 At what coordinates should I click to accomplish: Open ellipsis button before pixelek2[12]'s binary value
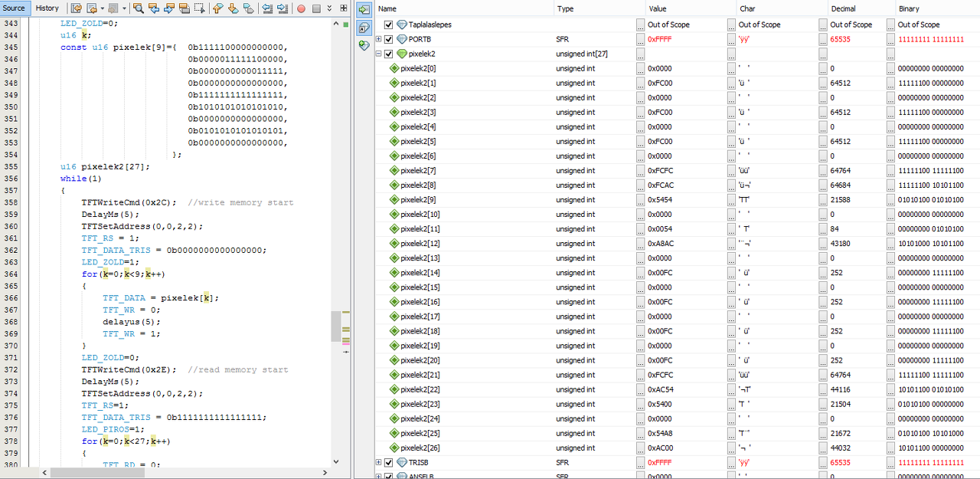[x=890, y=243]
